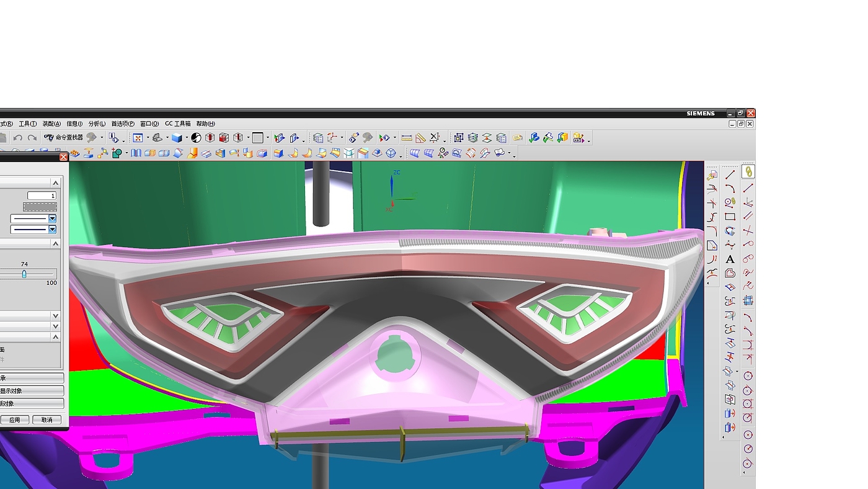Click the rectangle sketch tool icon
This screenshot has width=868, height=489.
click(x=730, y=217)
